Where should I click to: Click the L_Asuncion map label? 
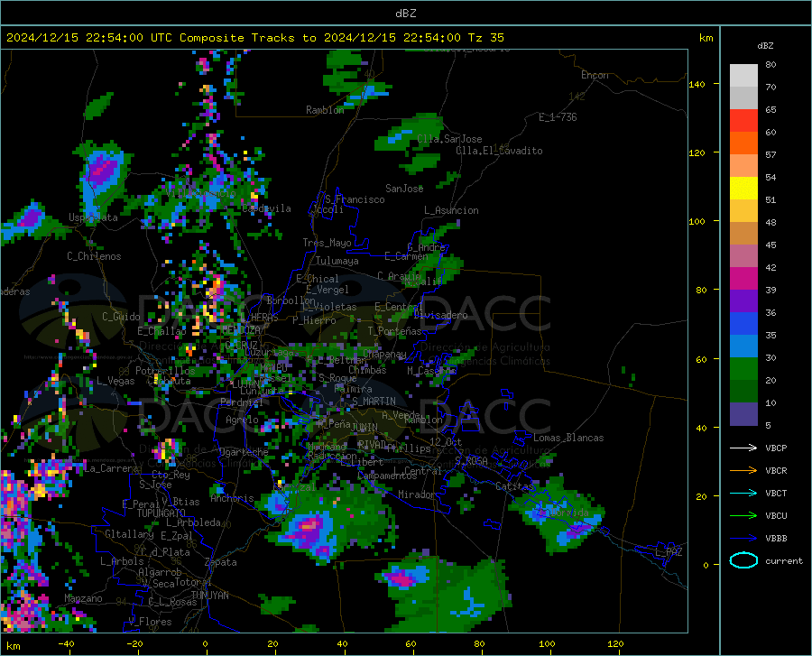click(451, 210)
